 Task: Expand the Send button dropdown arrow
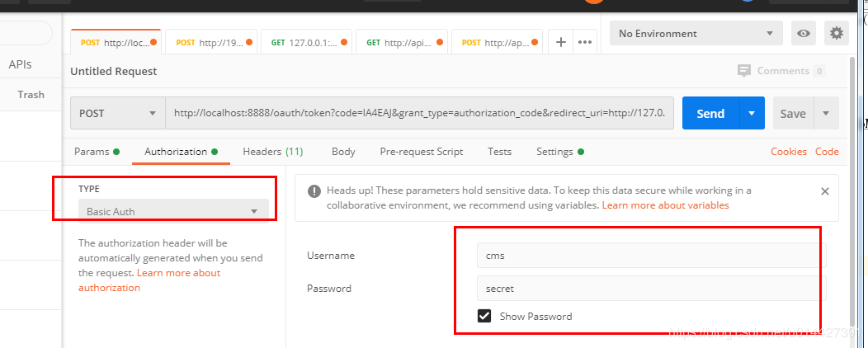(752, 114)
